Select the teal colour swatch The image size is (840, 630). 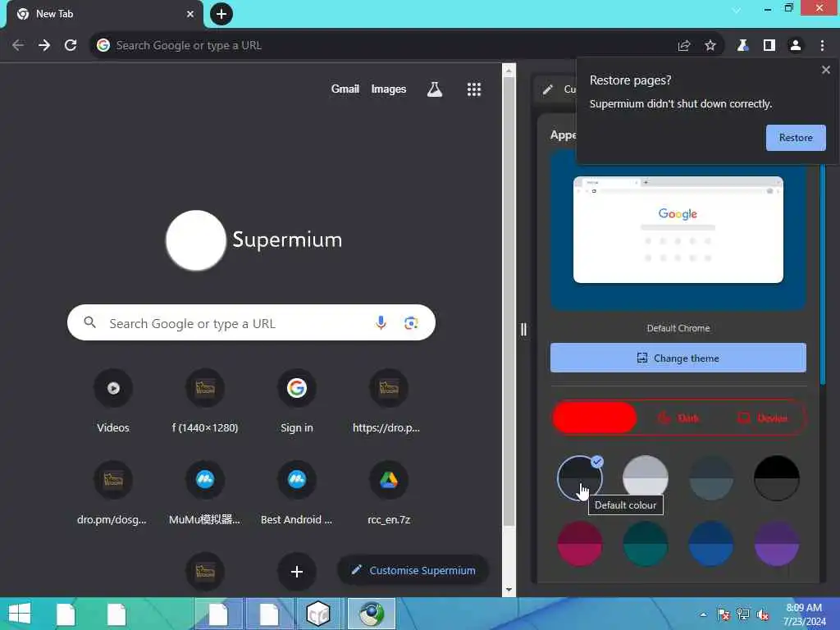[646, 544]
